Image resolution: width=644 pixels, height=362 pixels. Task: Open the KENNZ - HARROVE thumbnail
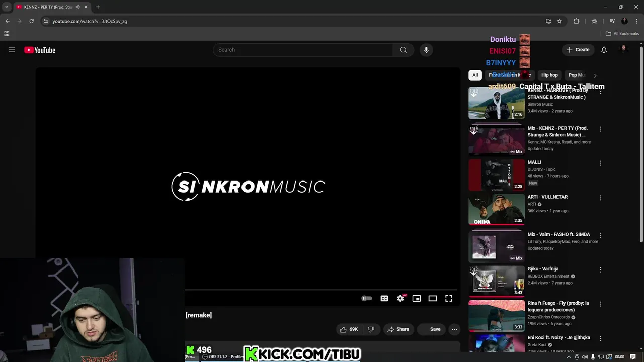[497, 103]
